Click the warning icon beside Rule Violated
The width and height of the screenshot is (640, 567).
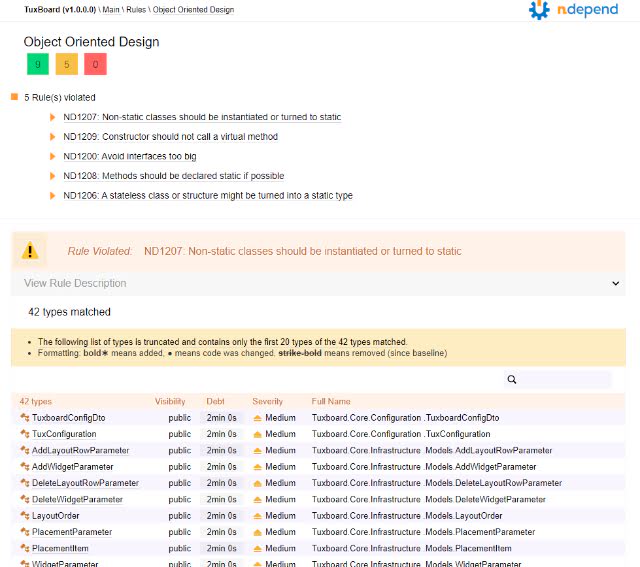point(30,251)
